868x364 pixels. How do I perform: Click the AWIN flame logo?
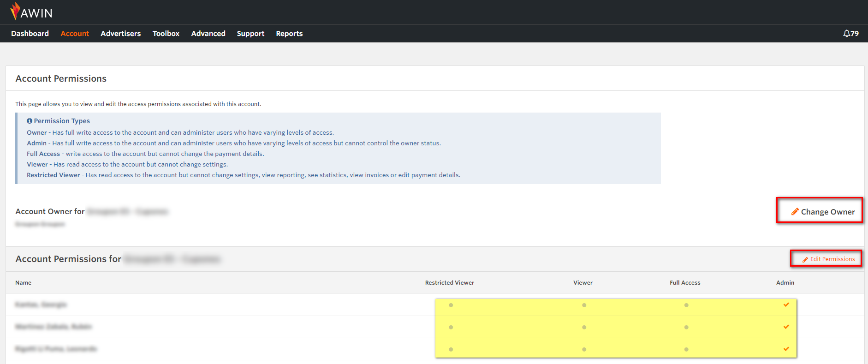16,11
